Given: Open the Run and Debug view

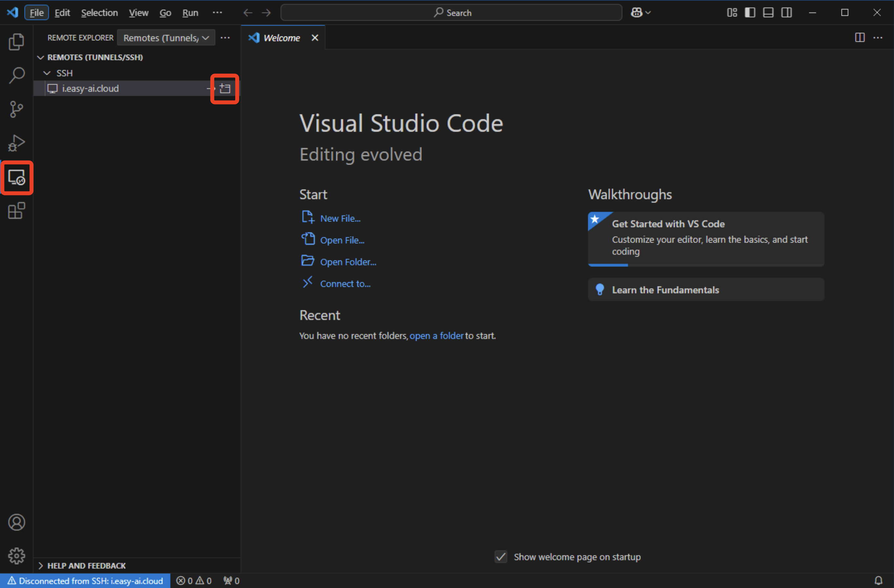Looking at the screenshot, I should point(16,143).
